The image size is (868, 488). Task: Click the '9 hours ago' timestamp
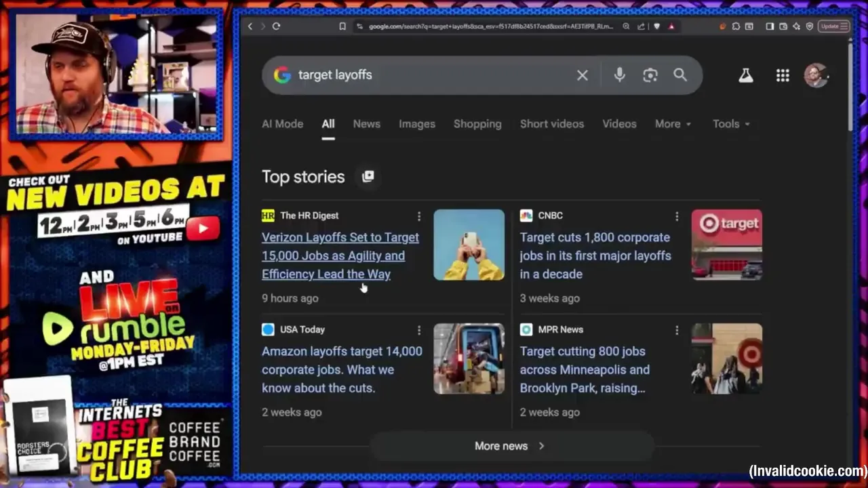click(290, 298)
